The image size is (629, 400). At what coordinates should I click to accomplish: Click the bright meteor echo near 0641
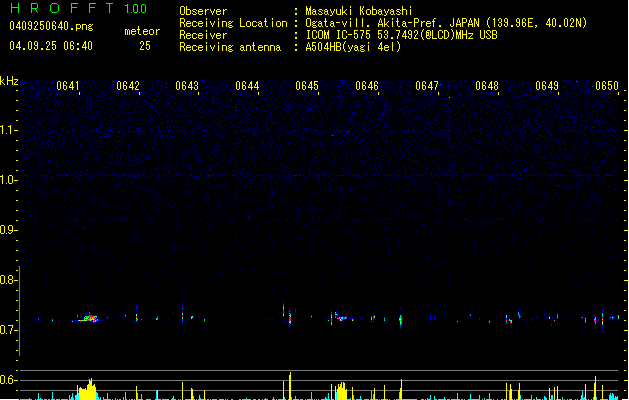pos(88,319)
